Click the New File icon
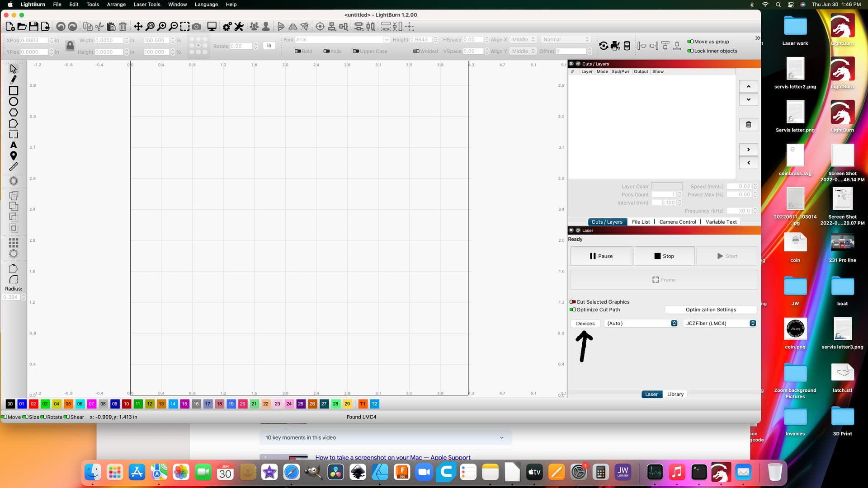This screenshot has width=868, height=488. click(x=10, y=27)
